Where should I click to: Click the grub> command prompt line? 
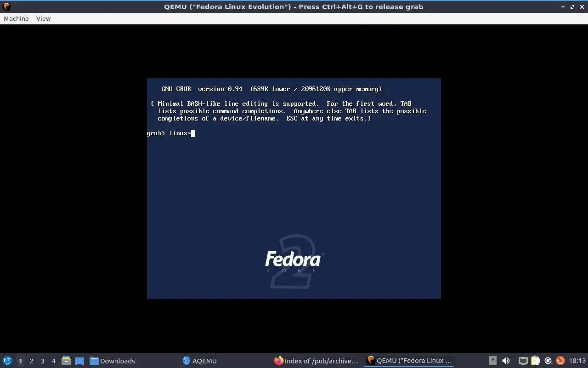(x=171, y=133)
